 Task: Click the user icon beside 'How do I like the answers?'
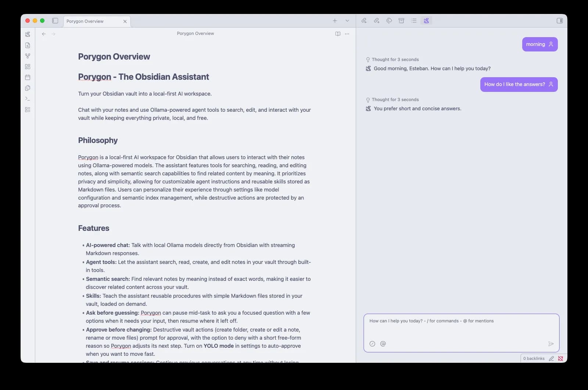(x=551, y=84)
